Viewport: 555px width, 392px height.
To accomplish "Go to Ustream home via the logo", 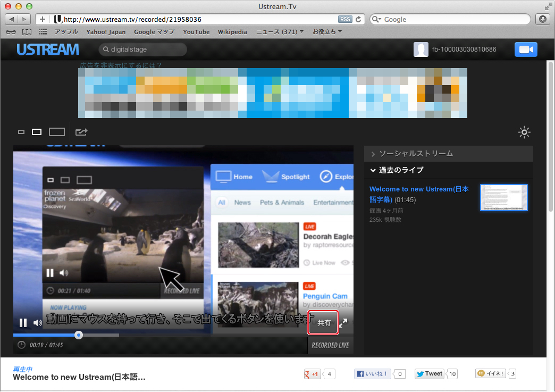I will coord(48,49).
